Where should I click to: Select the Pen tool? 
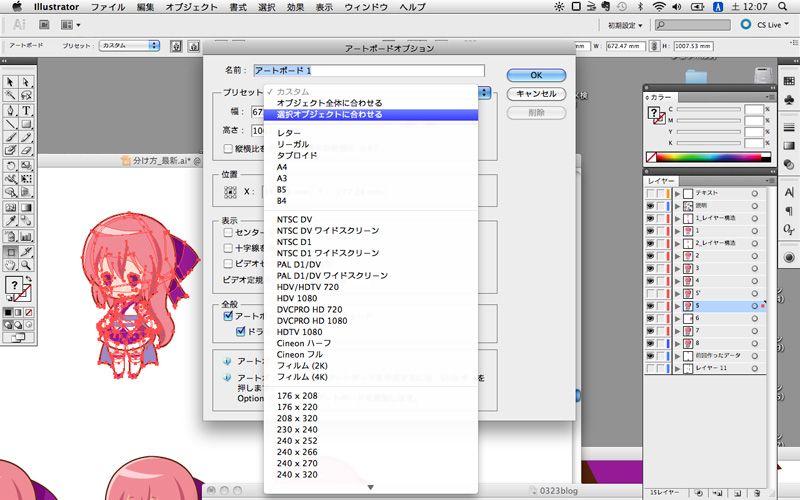(x=10, y=110)
